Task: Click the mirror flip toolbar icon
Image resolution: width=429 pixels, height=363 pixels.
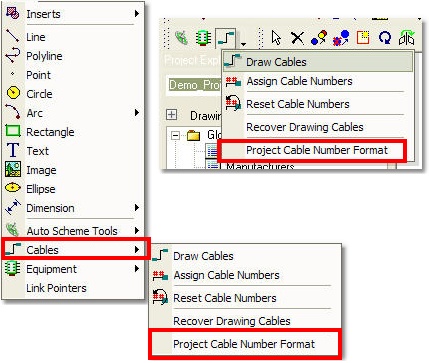Action: [x=407, y=38]
